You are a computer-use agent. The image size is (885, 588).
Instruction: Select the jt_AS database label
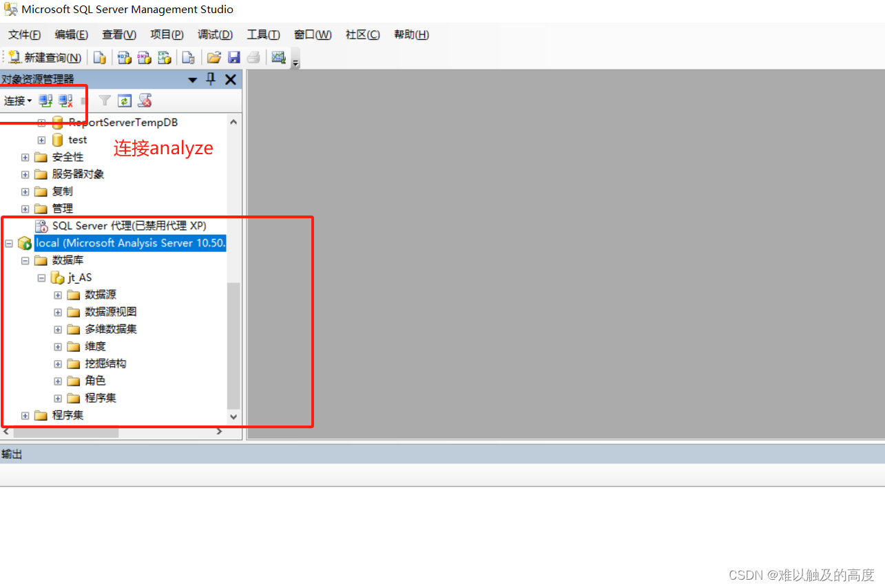(x=80, y=277)
